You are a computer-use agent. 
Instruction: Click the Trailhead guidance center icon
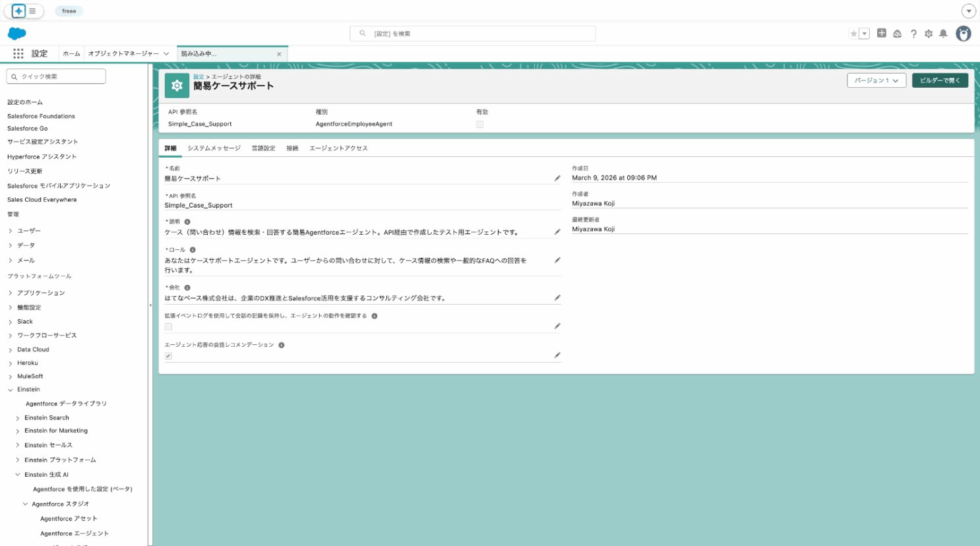pos(898,33)
